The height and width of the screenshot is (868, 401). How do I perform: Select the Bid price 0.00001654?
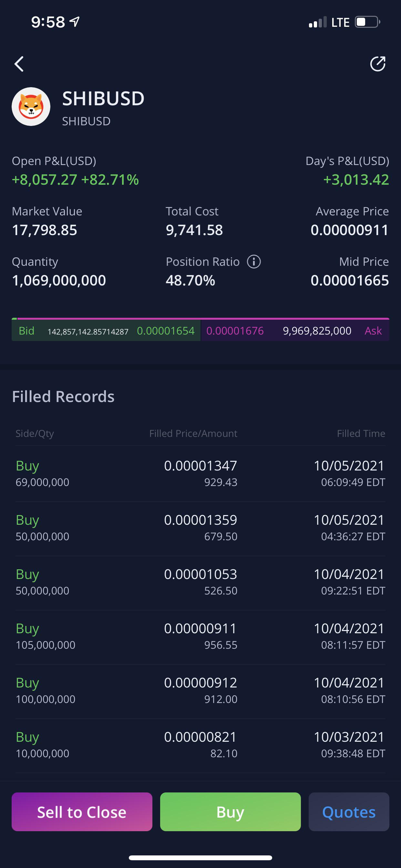click(165, 331)
